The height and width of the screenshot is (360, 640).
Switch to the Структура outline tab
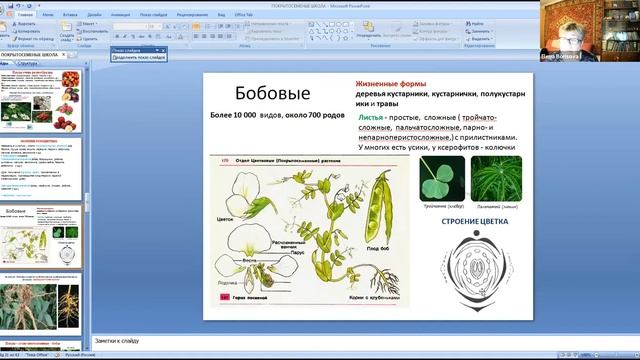(x=27, y=63)
